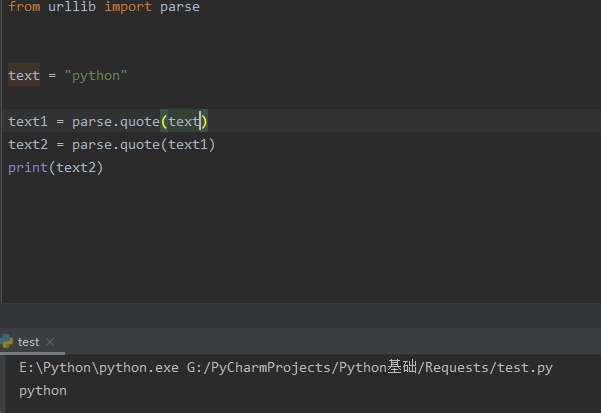The height and width of the screenshot is (413, 601).
Task: Click the Python icon on test tab
Action: (x=7, y=341)
